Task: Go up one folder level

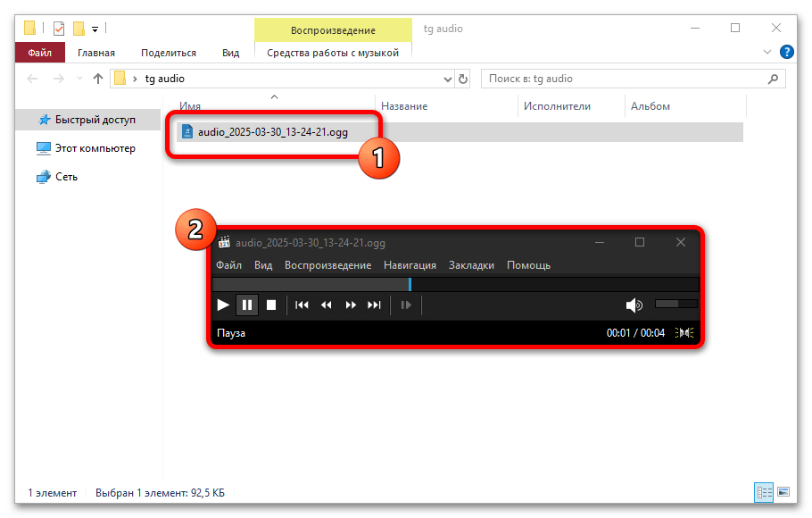Action: [98, 79]
